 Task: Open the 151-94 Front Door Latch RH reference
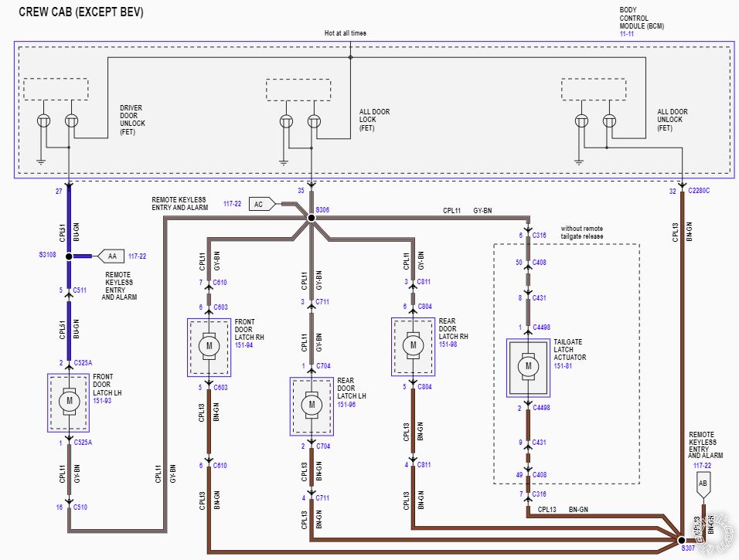click(244, 345)
